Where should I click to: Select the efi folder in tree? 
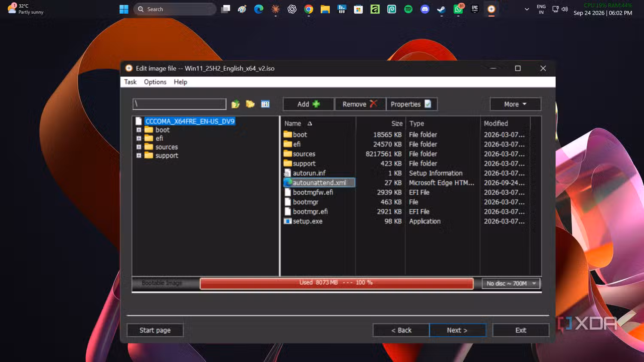point(159,139)
